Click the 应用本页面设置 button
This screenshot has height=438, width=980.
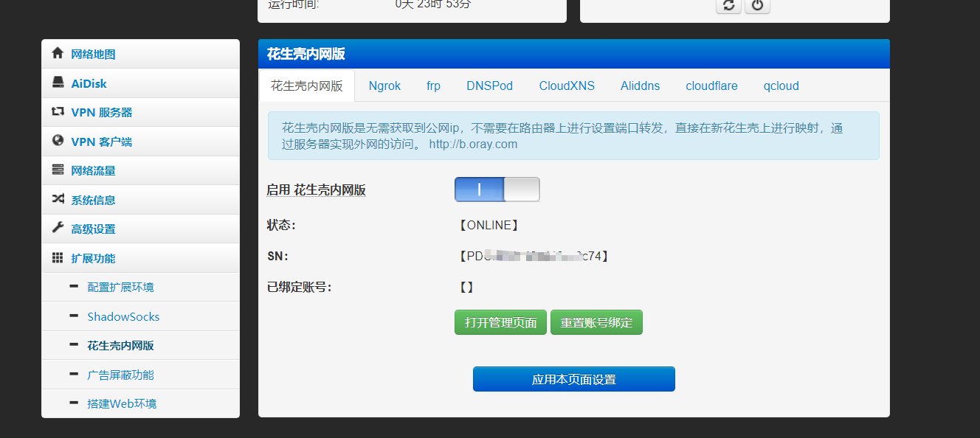click(574, 379)
